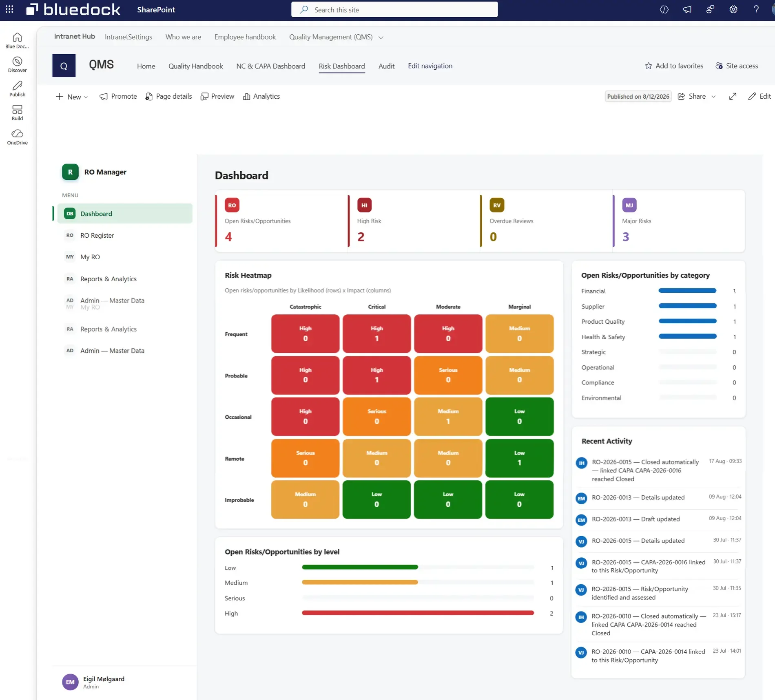The width and height of the screenshot is (775, 700).
Task: Open OneDrive from the left rail
Action: coord(17,137)
